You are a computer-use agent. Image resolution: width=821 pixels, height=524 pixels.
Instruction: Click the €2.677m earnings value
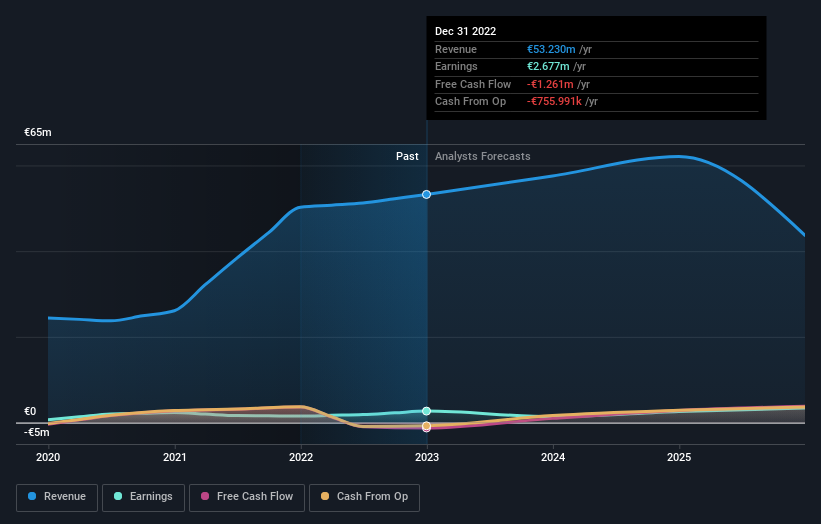click(x=548, y=66)
